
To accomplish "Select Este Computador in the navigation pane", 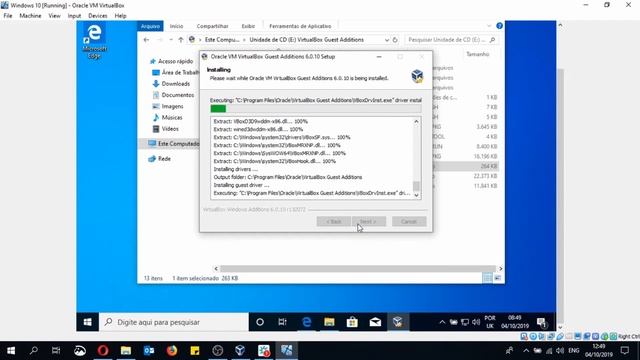I will pos(173,144).
